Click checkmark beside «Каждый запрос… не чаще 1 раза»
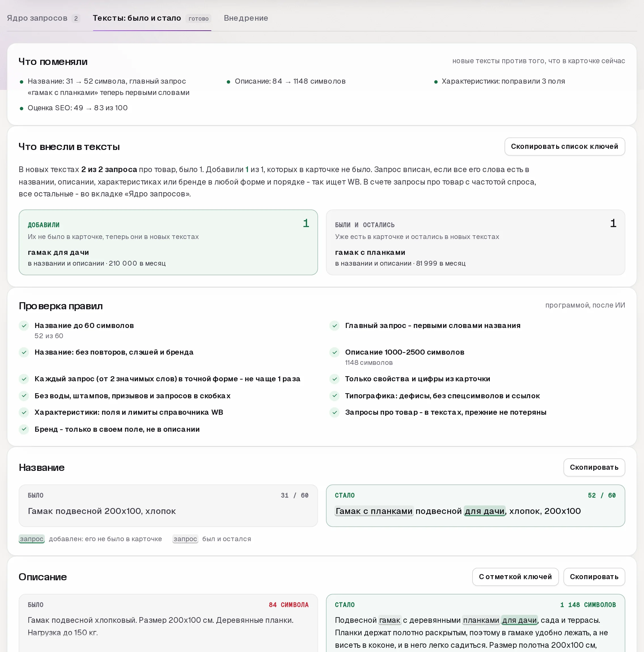This screenshot has width=644, height=652. click(24, 379)
